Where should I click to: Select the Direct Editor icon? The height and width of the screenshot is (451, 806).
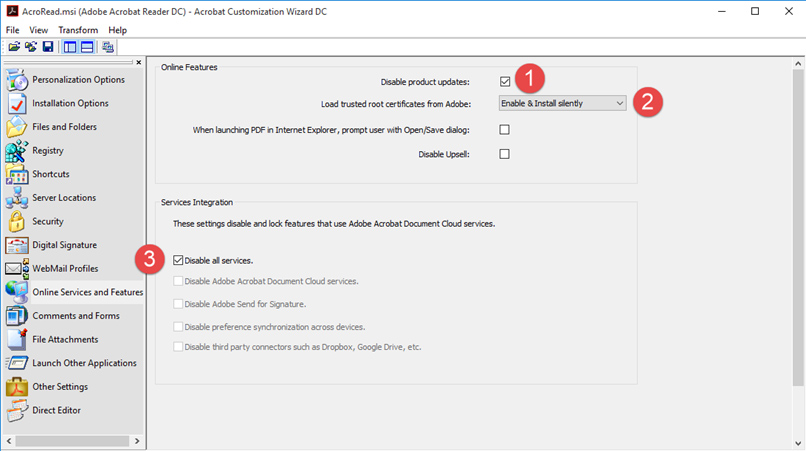16,410
